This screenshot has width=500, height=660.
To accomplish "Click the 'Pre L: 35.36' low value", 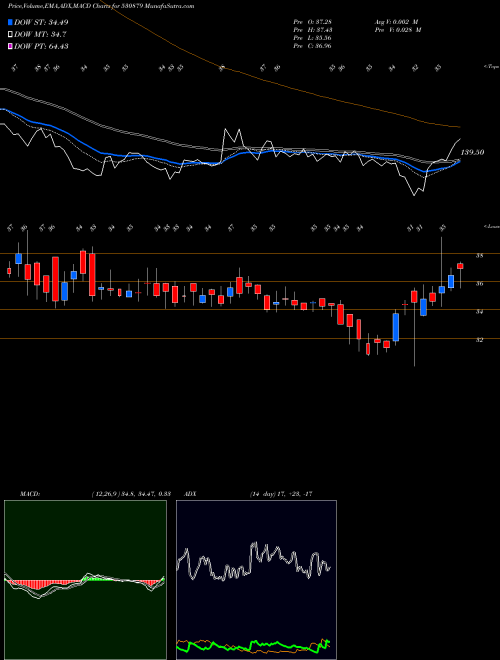I will pos(312,38).
